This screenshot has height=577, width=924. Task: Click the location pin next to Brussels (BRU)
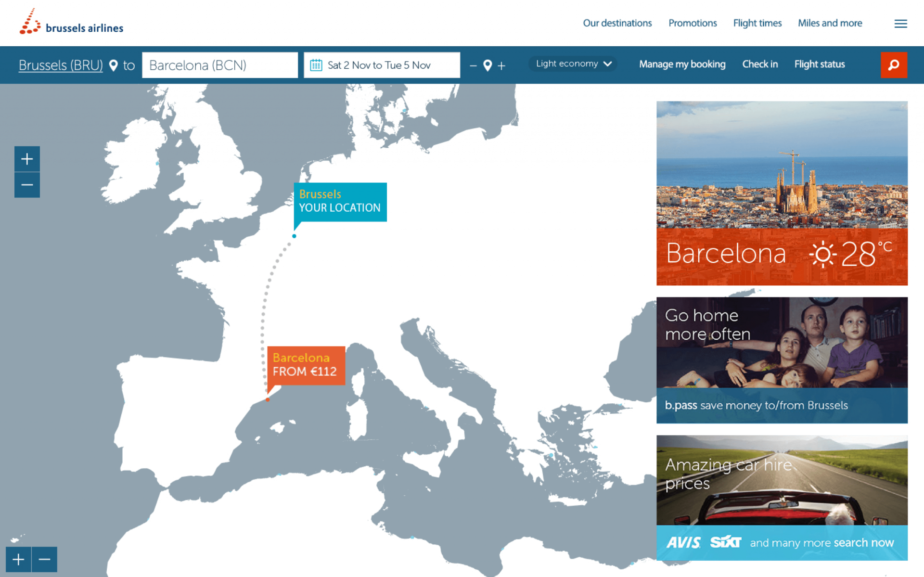(x=114, y=65)
